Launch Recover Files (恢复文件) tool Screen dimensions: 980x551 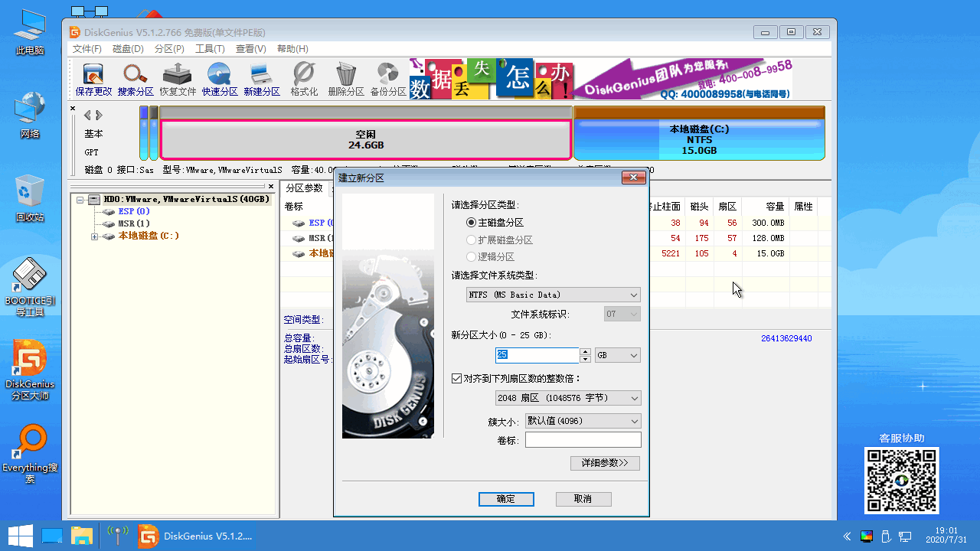[178, 80]
